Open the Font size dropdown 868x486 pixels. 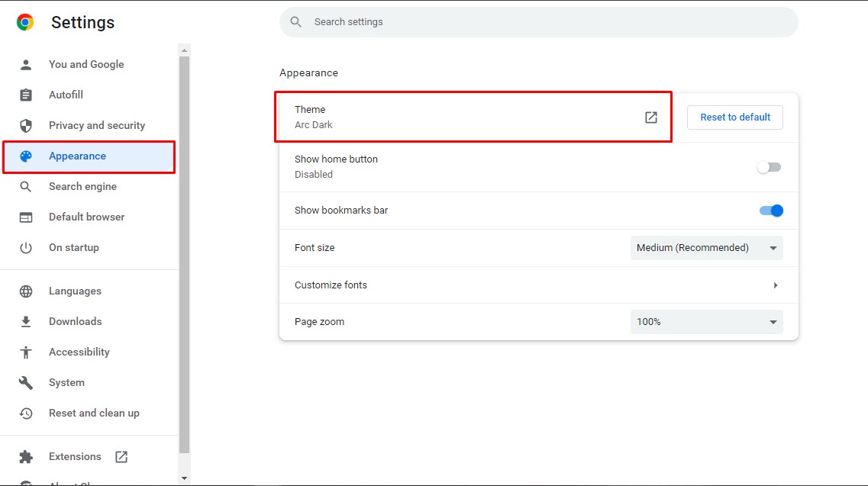[706, 248]
